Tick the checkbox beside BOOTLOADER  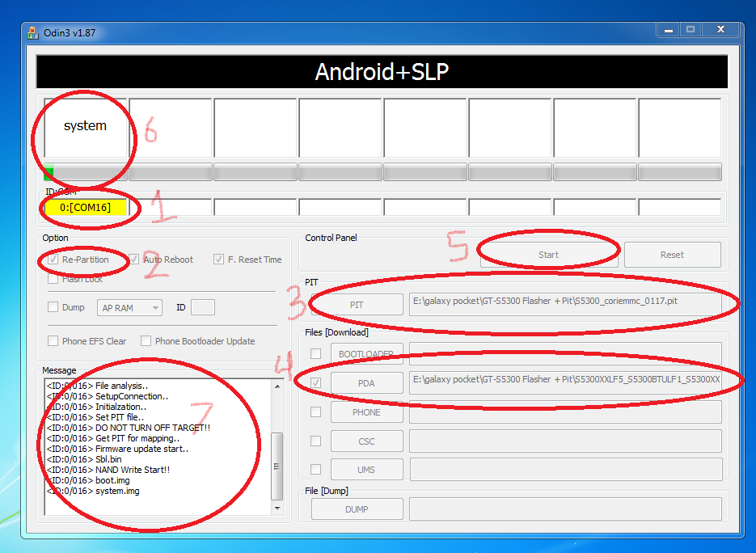(x=316, y=354)
